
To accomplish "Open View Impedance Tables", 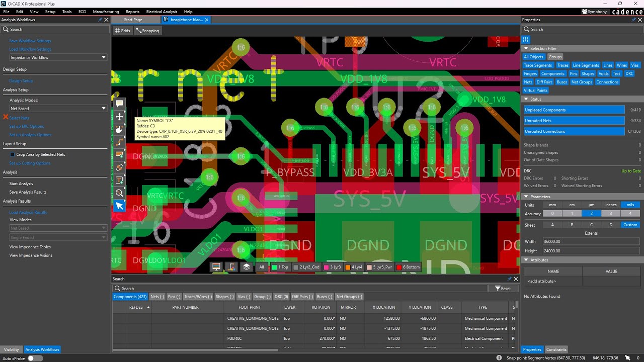I will point(30,247).
